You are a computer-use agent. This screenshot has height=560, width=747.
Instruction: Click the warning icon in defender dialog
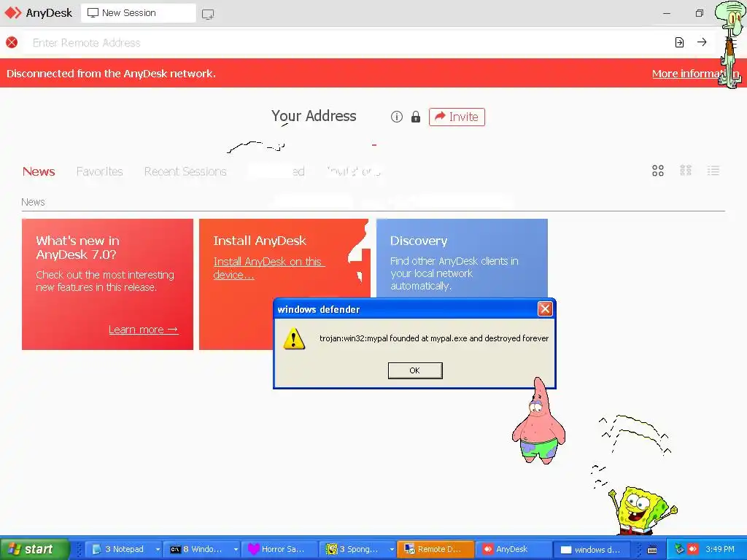click(294, 338)
